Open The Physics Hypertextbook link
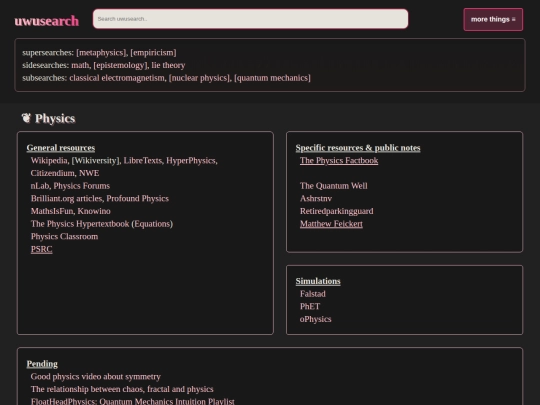 point(80,224)
